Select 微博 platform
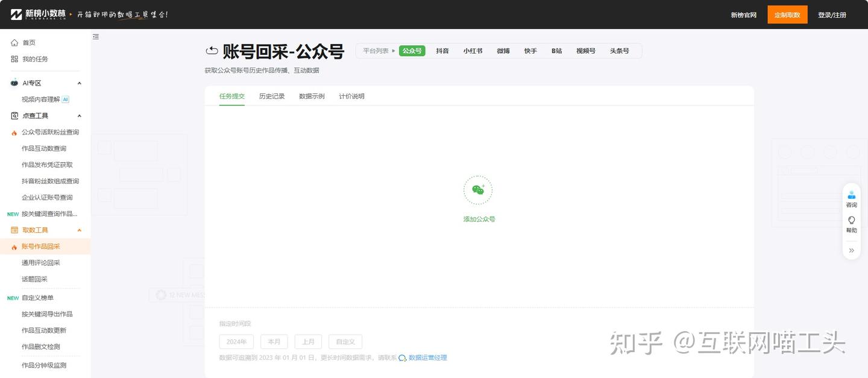 click(x=503, y=51)
